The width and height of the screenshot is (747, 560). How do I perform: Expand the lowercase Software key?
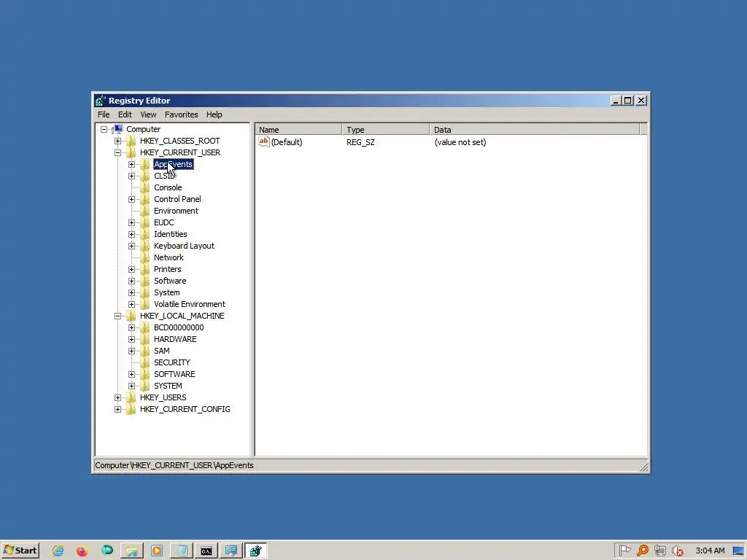coord(131,281)
